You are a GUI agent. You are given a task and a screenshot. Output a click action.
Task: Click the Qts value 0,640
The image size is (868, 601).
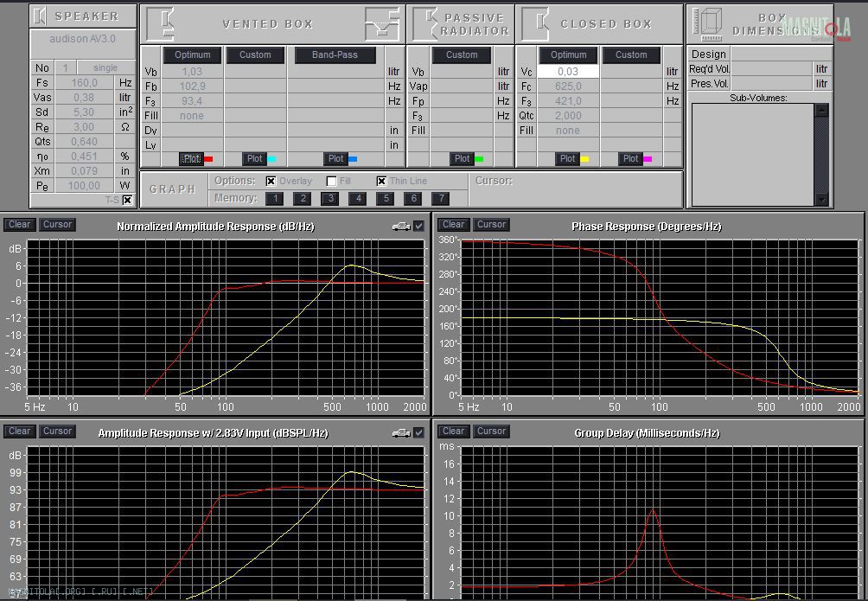84,142
